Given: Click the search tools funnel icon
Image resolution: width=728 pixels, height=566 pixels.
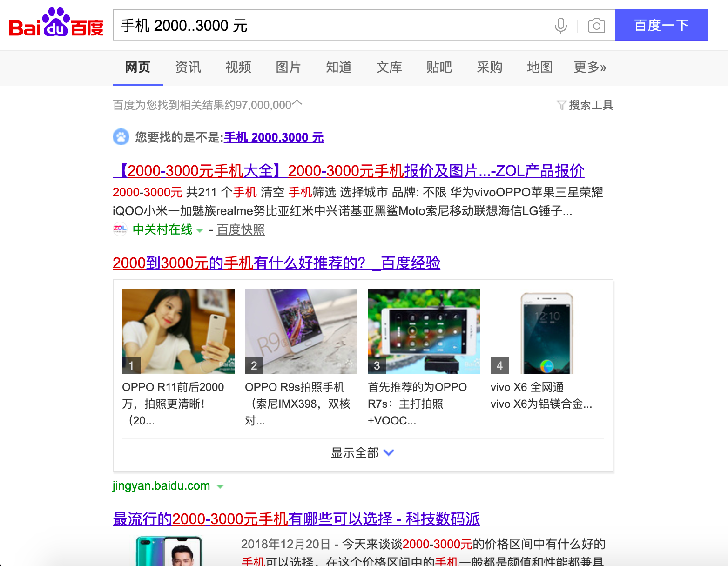Looking at the screenshot, I should click(561, 105).
